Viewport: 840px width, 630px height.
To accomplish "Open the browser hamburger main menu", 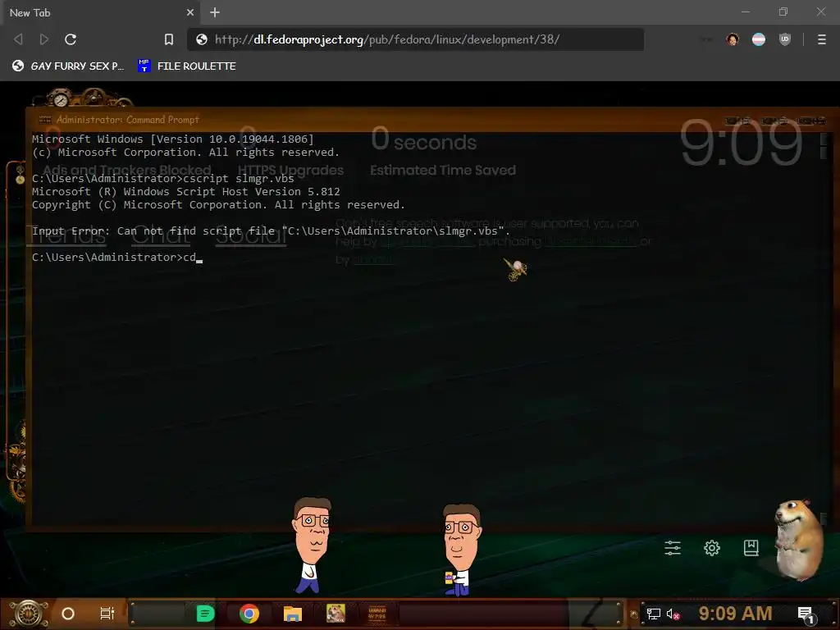I will (822, 39).
